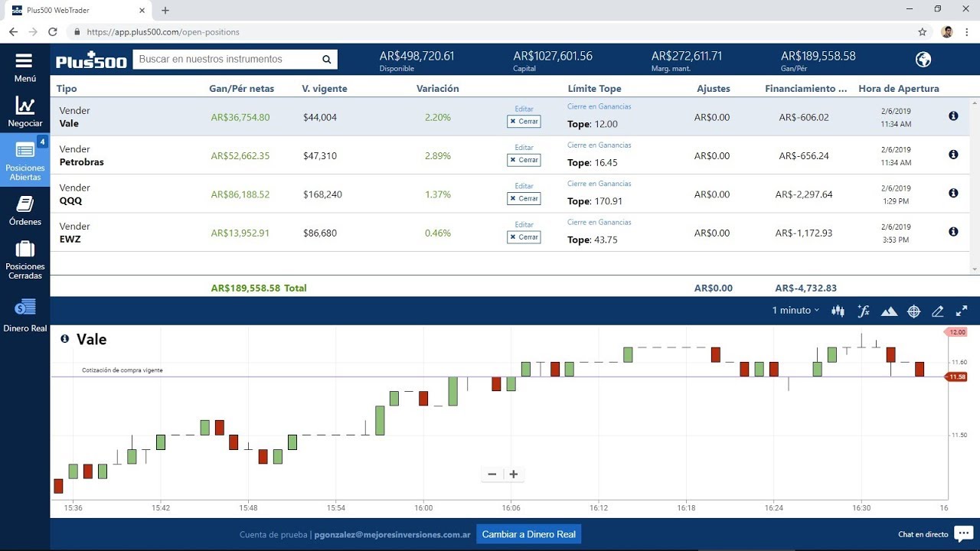Click the mountain chart compare icon
This screenshot has width=980, height=551.
click(x=889, y=311)
